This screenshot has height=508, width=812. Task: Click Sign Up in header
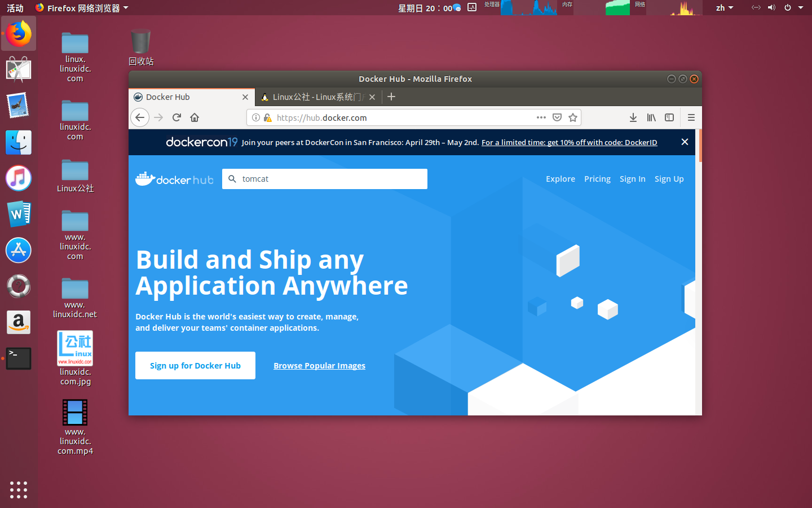669,179
